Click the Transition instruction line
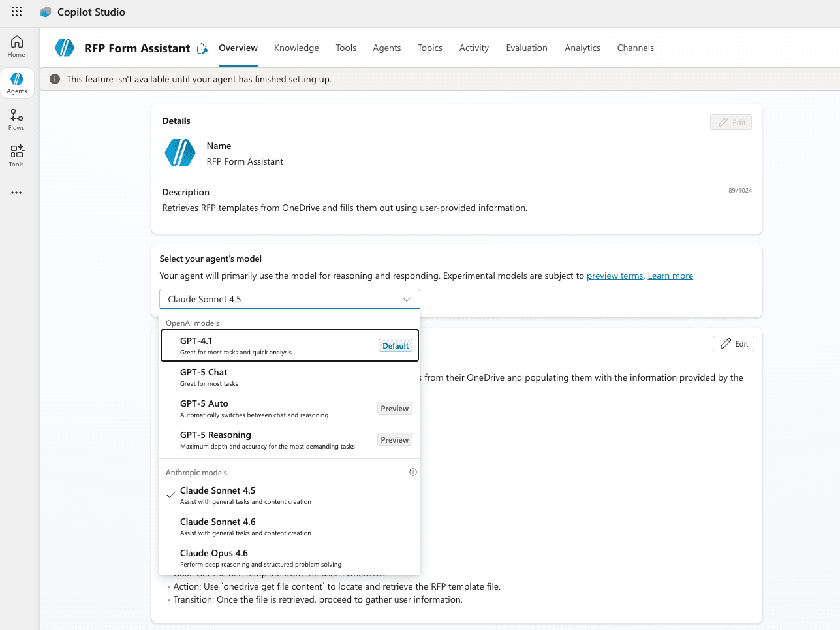The image size is (840, 630). coord(315,599)
